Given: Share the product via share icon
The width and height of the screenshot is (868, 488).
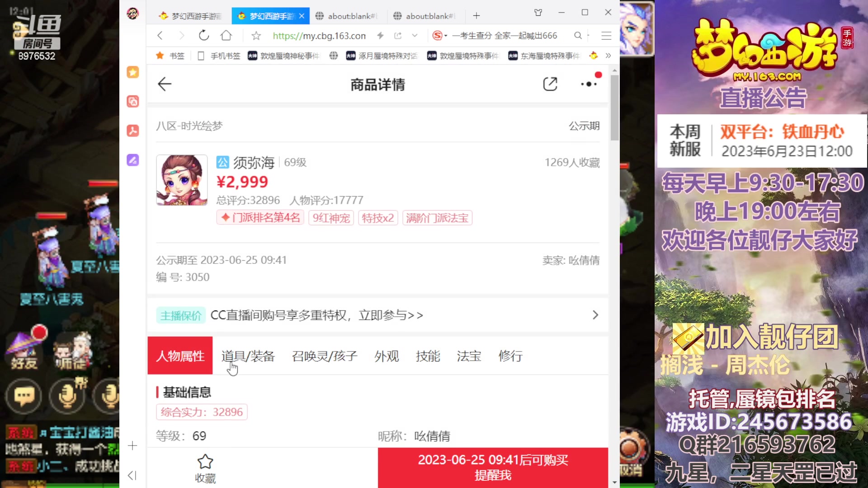Looking at the screenshot, I should [x=550, y=84].
